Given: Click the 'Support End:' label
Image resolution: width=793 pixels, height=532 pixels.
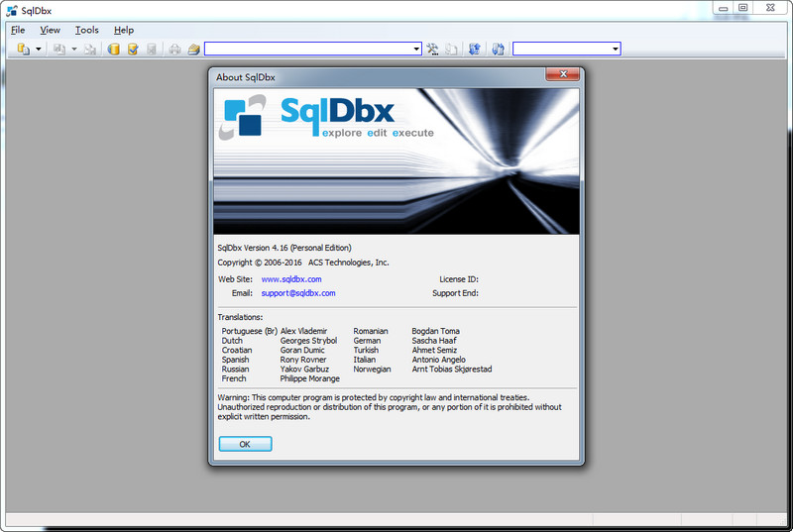Looking at the screenshot, I should tap(455, 293).
